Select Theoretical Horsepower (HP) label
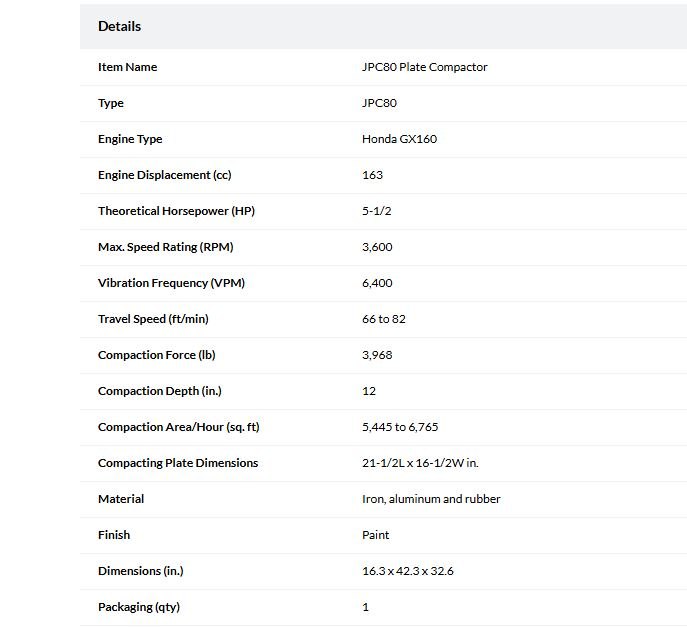The height and width of the screenshot is (627, 687). tap(177, 211)
